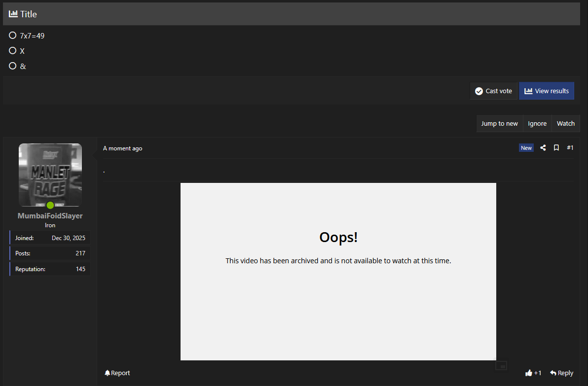Select the & poll option
Screen dimensions: 588x386
pos(13,66)
